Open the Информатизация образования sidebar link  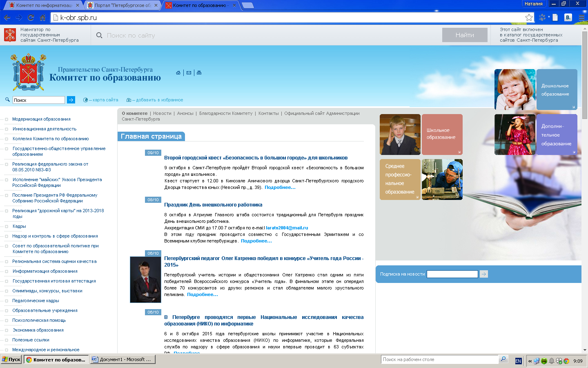click(45, 271)
